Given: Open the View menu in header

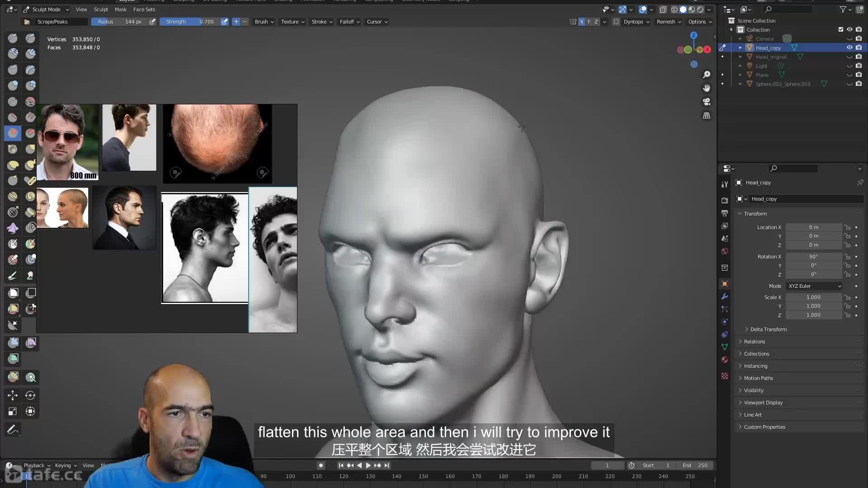Looking at the screenshot, I should pos(81,9).
